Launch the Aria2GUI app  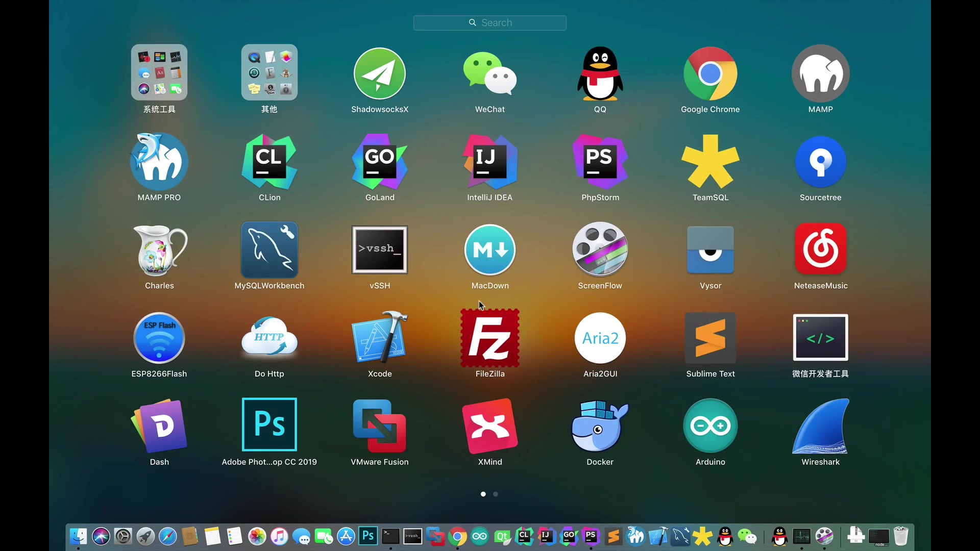point(600,338)
